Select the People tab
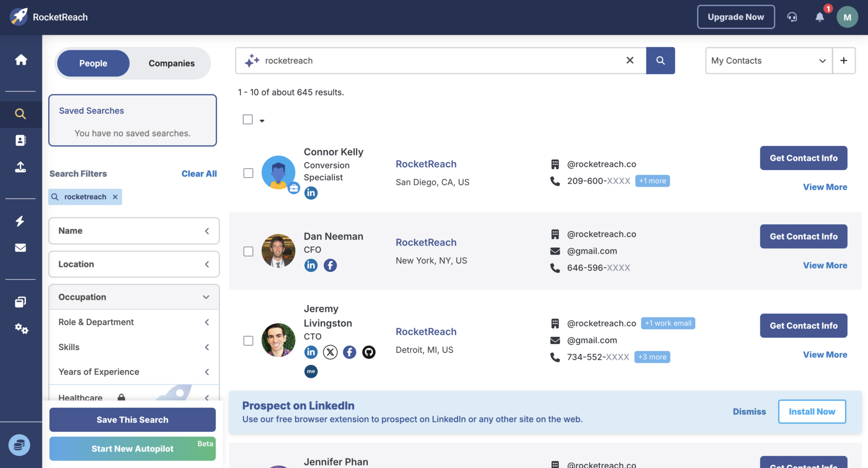Image resolution: width=868 pixels, height=468 pixels. tap(93, 63)
